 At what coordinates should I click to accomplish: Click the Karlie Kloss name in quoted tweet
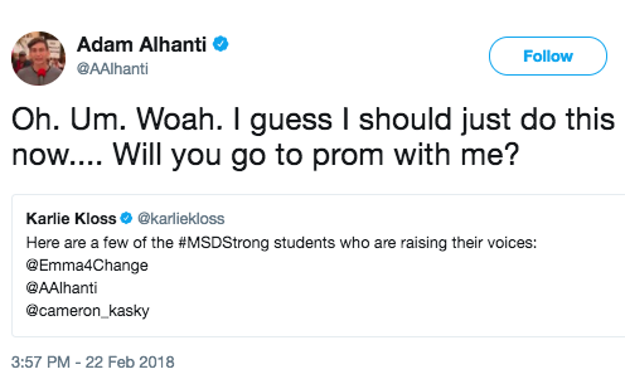coord(71,218)
